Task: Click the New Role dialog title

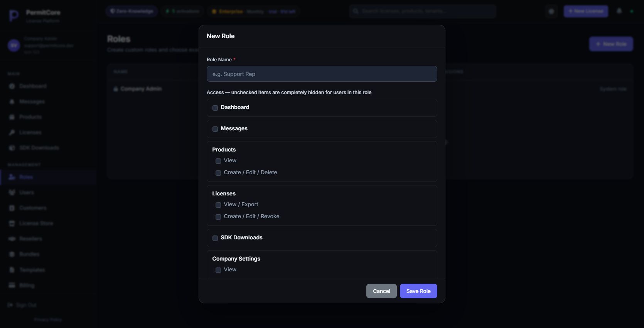Action: [221, 36]
